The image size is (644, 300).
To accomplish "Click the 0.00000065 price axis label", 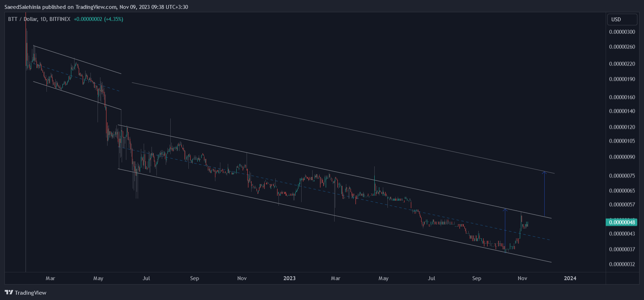I will tap(622, 190).
